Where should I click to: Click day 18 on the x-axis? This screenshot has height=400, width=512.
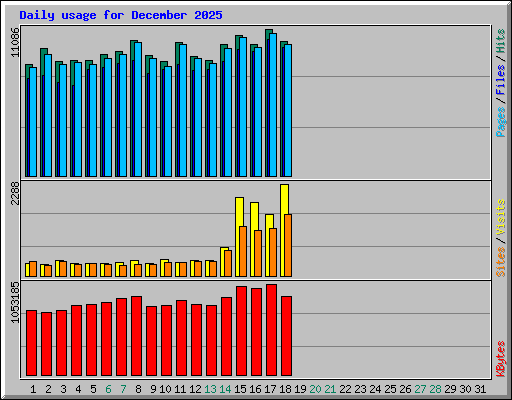pyautogui.click(x=285, y=389)
